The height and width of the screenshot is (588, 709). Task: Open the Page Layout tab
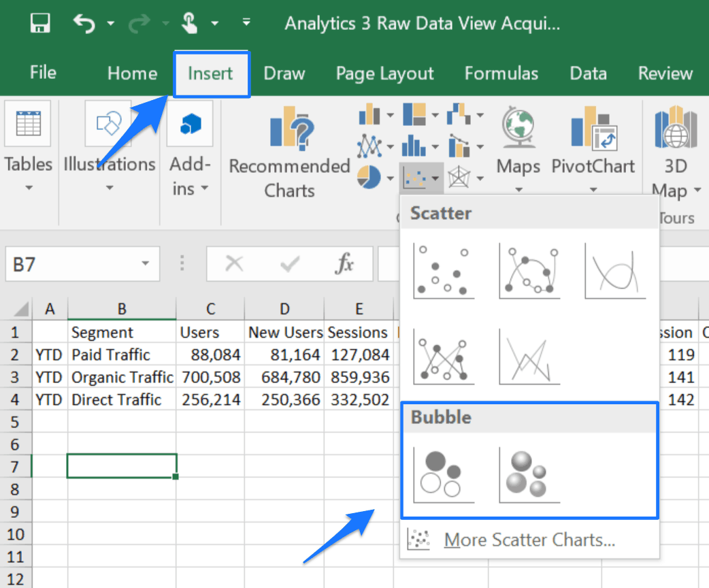point(385,73)
